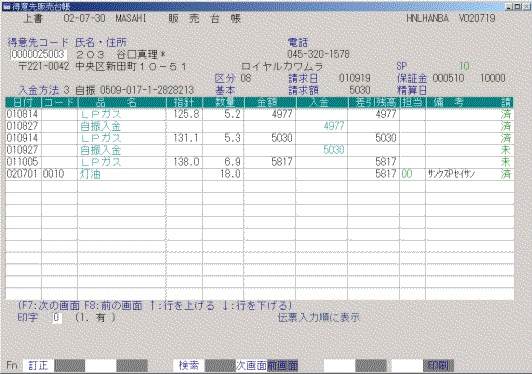Image resolution: width=532 pixels, height=374 pixels.
Task: Select the date cell 010814
Action: (x=22, y=114)
